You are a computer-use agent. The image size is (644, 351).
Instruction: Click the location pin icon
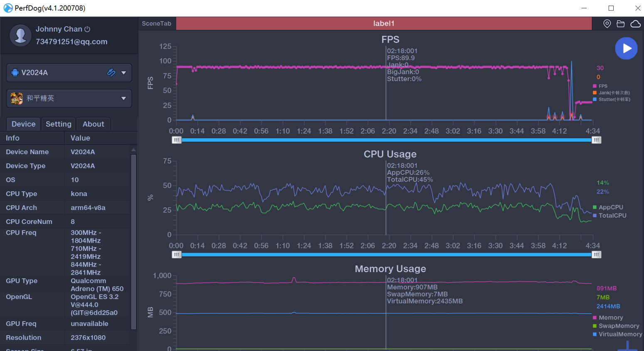tap(607, 24)
